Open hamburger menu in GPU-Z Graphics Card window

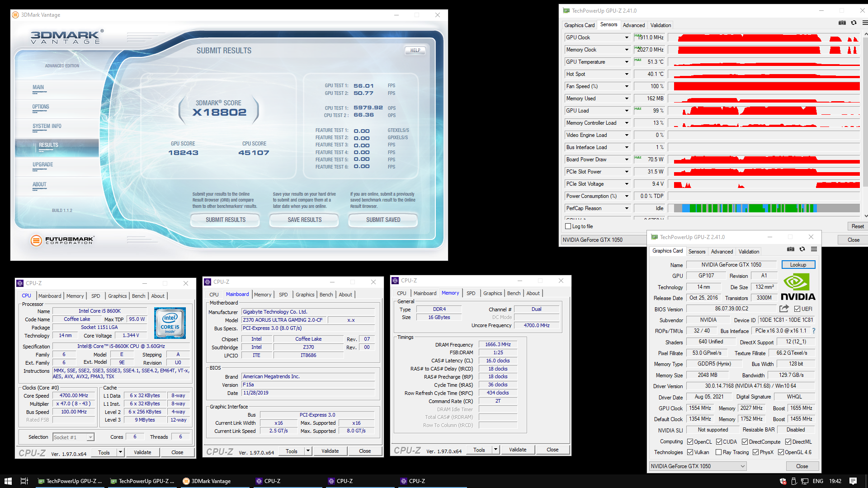coord(814,249)
